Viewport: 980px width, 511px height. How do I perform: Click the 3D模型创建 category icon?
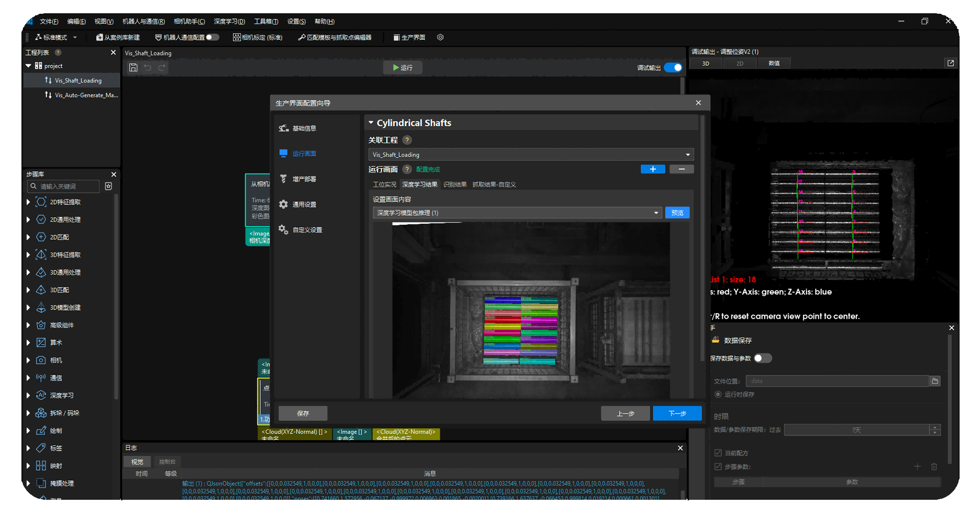point(41,308)
